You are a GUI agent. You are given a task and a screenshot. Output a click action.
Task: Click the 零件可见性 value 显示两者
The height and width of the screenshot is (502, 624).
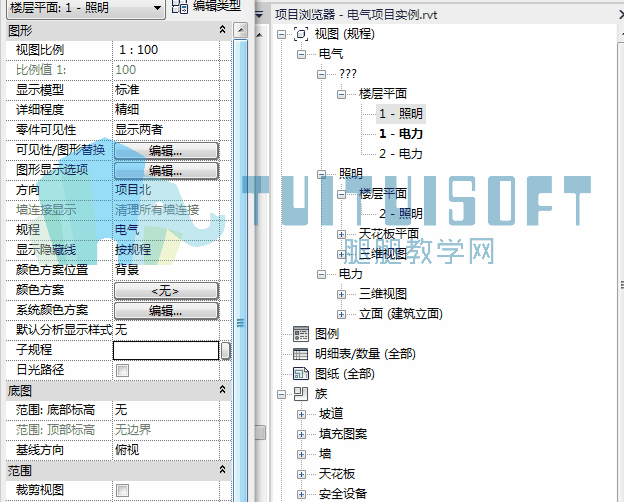pos(166,130)
